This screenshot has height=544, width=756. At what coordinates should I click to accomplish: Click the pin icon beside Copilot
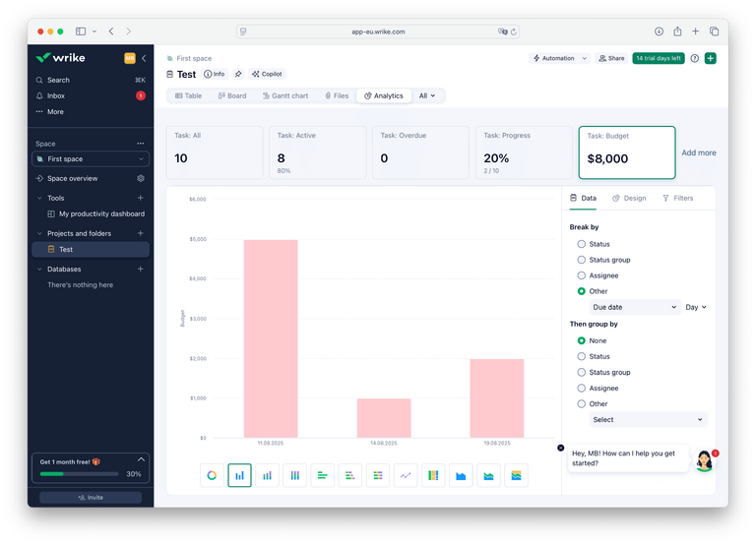[x=238, y=74]
